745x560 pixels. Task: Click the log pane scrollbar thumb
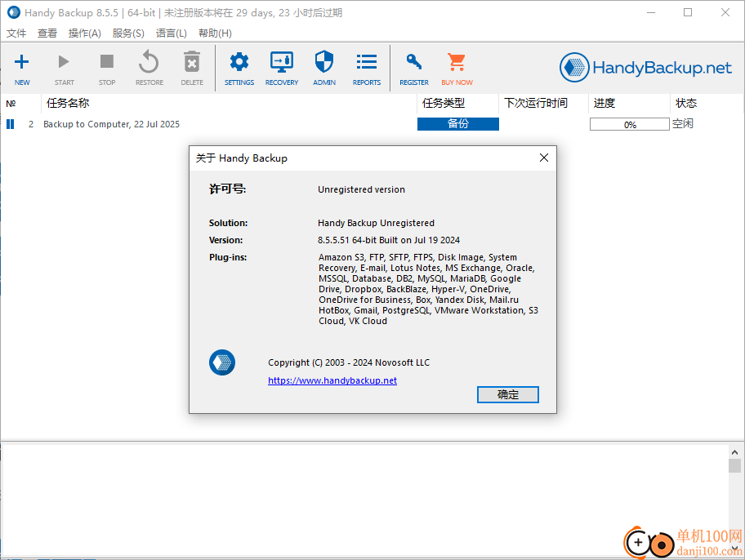pos(734,465)
